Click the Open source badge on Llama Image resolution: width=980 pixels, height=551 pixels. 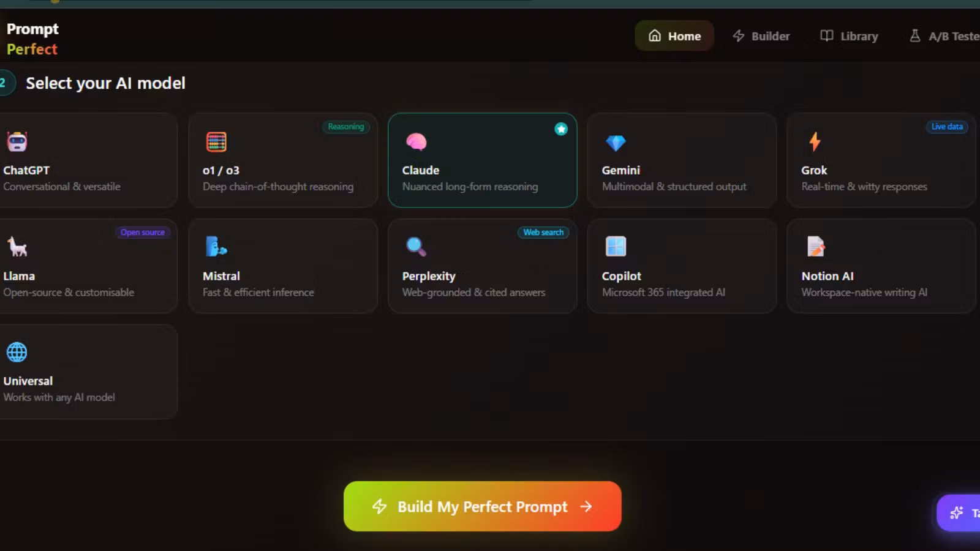pyautogui.click(x=142, y=232)
